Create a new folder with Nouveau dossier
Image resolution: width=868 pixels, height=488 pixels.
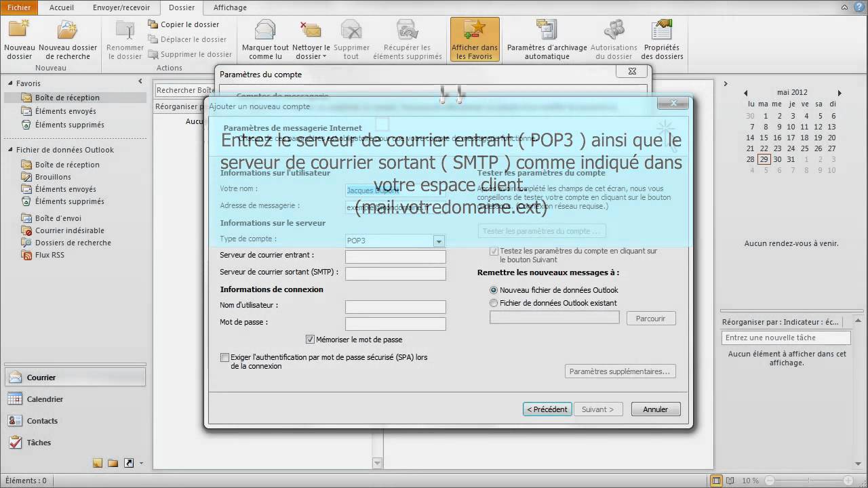(20, 41)
